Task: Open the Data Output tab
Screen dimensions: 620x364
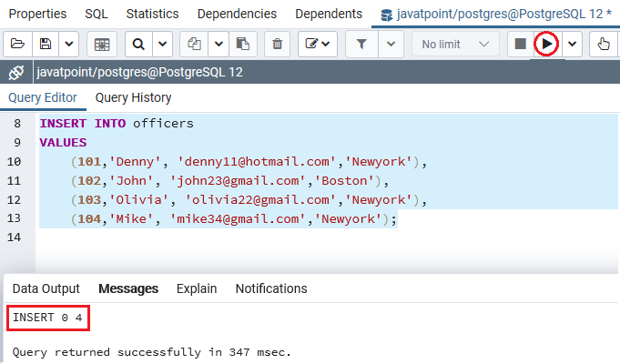Action: [x=46, y=288]
